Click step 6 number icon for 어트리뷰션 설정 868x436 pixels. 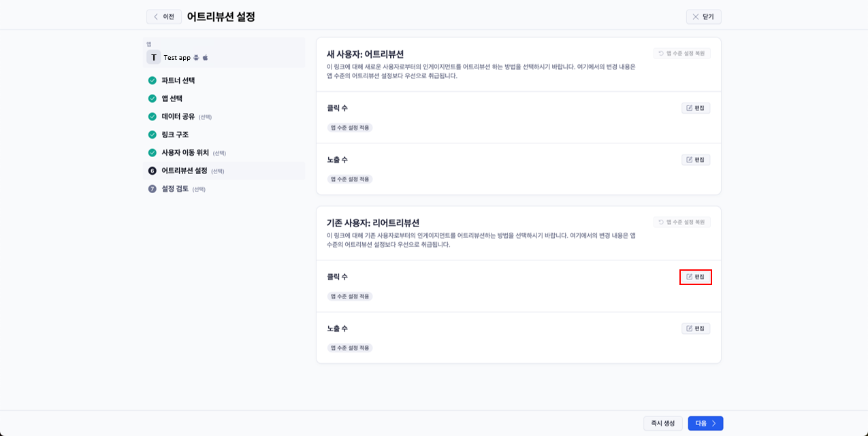point(152,171)
